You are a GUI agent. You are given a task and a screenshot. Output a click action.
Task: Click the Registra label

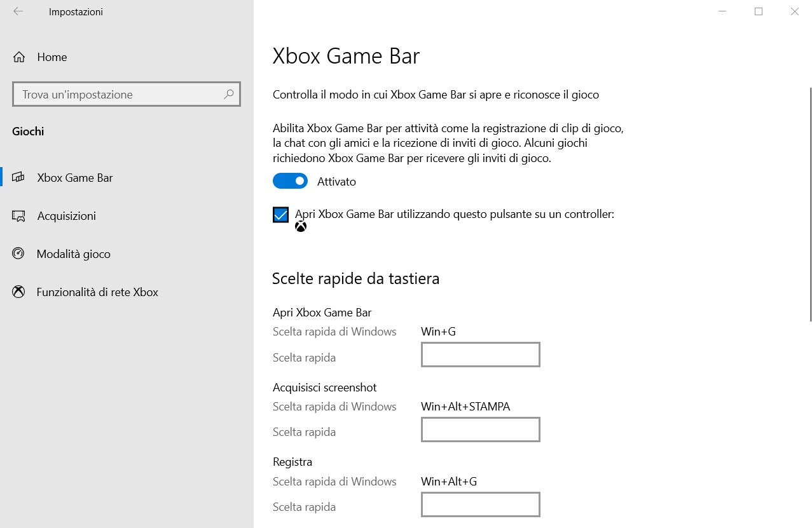(292, 462)
